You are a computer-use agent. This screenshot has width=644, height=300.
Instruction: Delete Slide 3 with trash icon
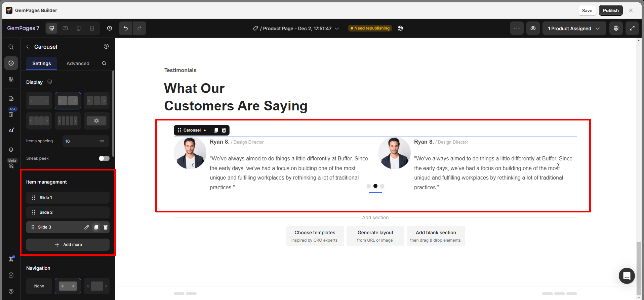click(x=106, y=227)
